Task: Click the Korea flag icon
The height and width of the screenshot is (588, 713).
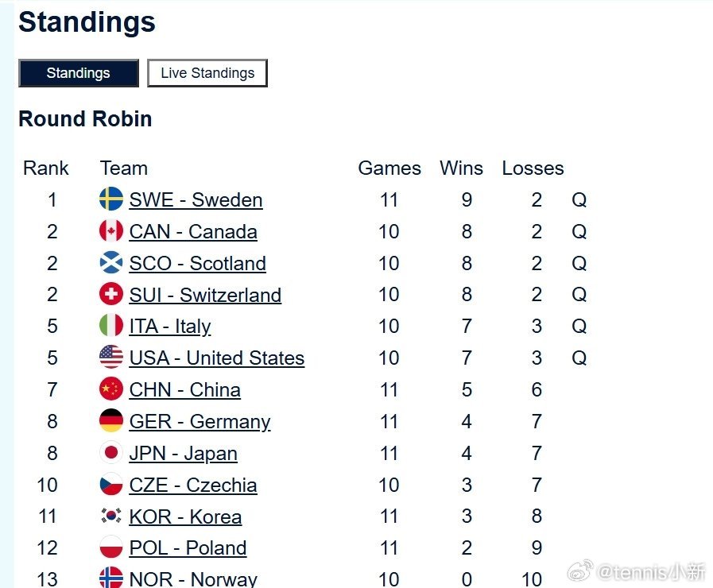Action: click(x=111, y=516)
